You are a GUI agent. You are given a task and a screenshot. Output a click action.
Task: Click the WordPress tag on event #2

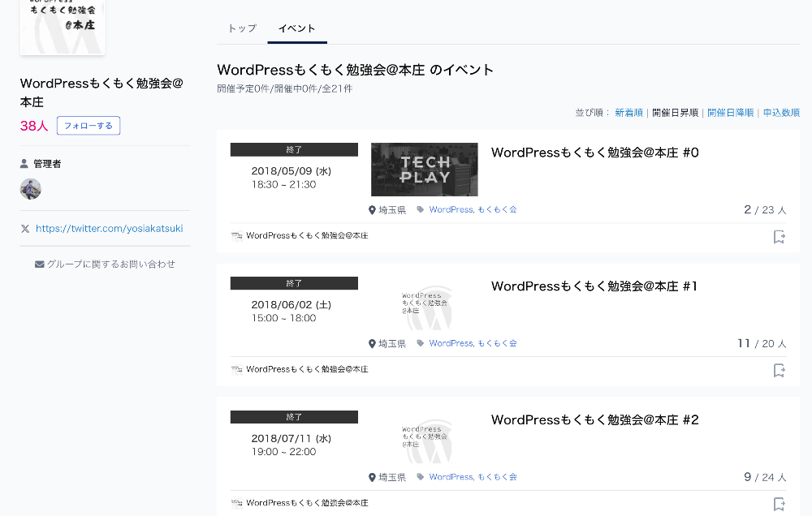pyautogui.click(x=451, y=477)
